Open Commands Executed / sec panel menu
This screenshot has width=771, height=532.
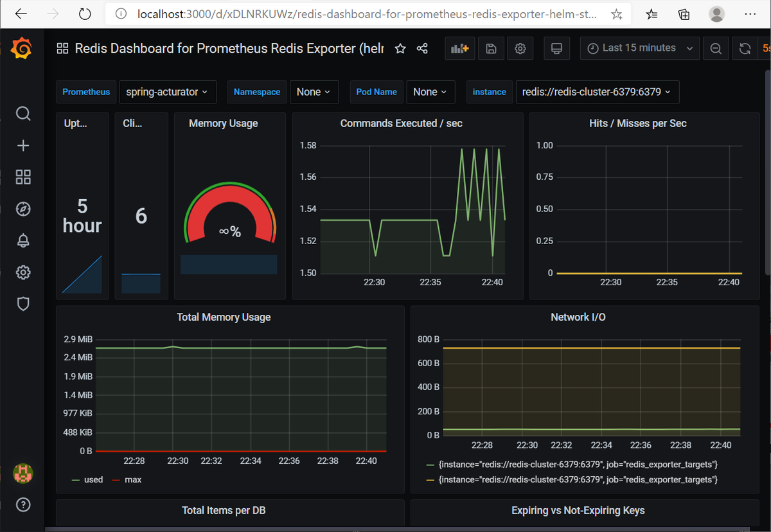pyautogui.click(x=402, y=123)
